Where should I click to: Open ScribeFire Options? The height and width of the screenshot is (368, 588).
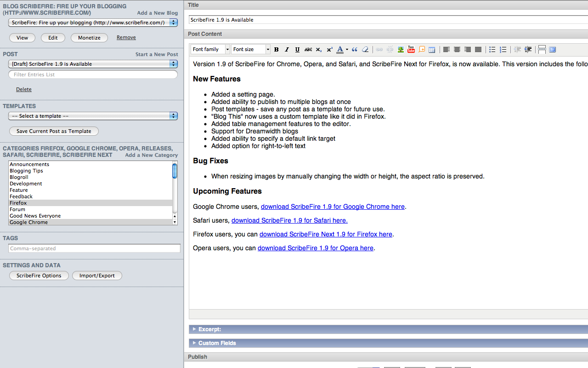point(39,276)
